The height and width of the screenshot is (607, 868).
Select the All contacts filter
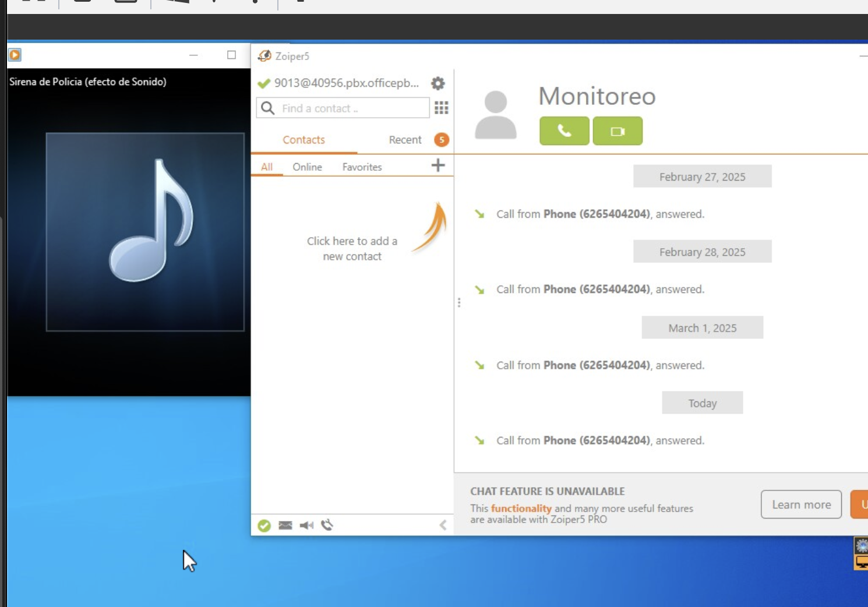point(267,167)
